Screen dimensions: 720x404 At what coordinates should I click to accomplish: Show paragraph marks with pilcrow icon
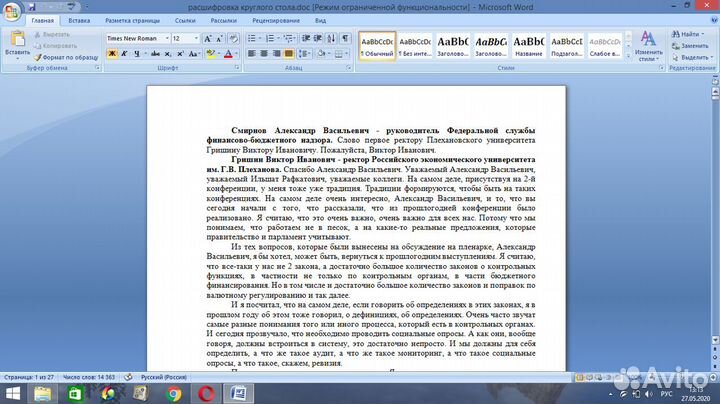pyautogui.click(x=345, y=38)
